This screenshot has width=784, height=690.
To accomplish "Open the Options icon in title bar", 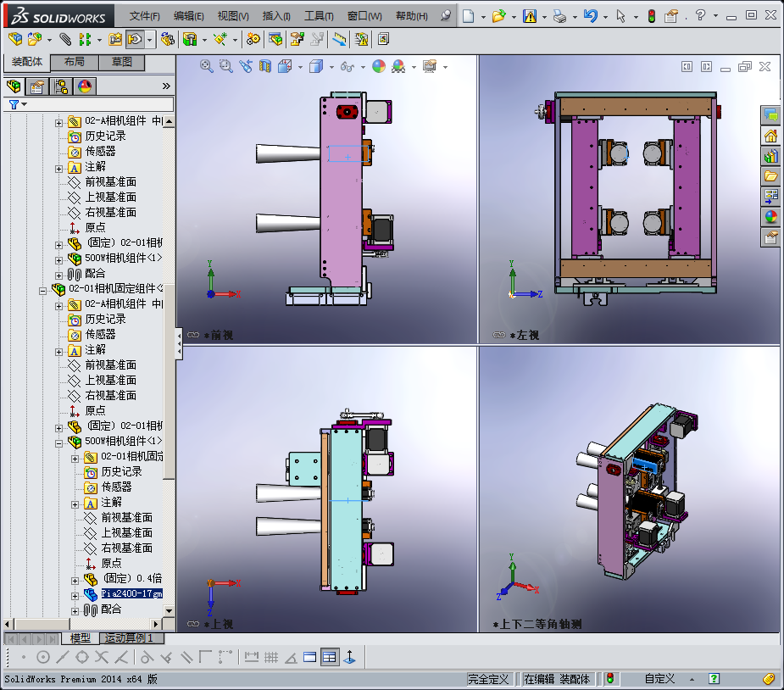I will [671, 16].
